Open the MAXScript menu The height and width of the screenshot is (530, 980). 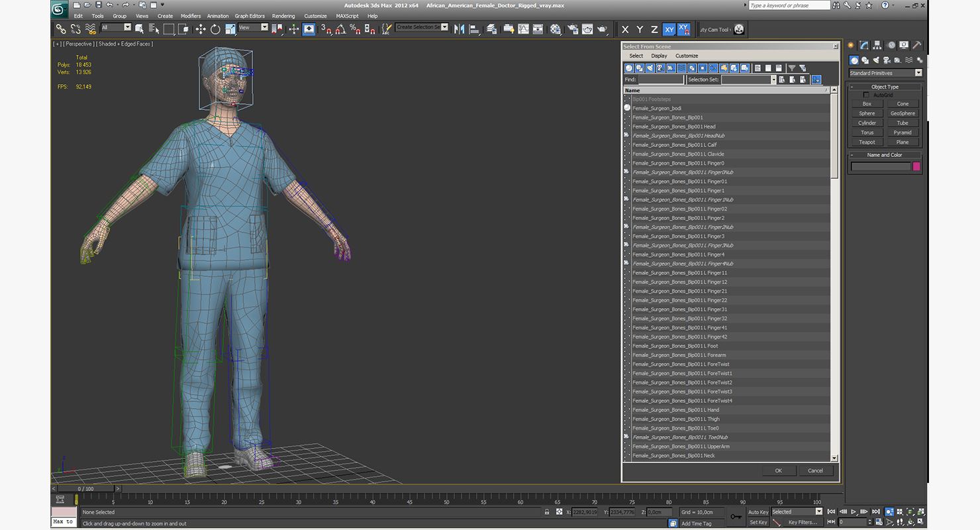click(347, 16)
